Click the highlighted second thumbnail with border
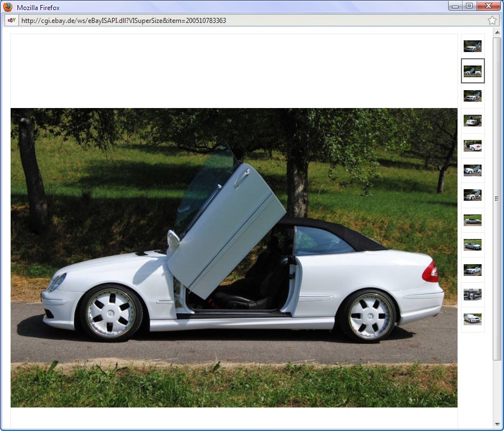This screenshot has width=504, height=431. (472, 71)
